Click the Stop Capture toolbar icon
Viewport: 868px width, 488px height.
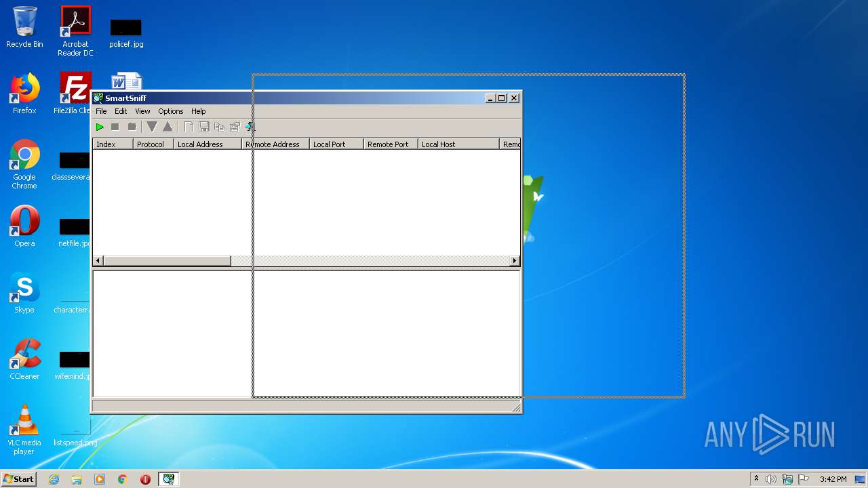115,127
